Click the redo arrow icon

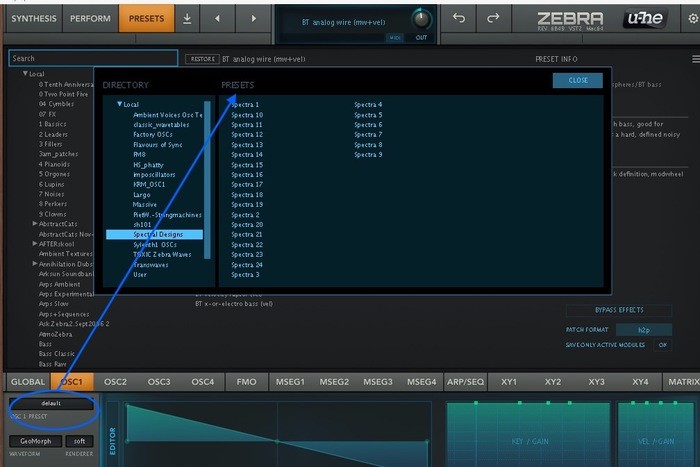click(x=493, y=18)
